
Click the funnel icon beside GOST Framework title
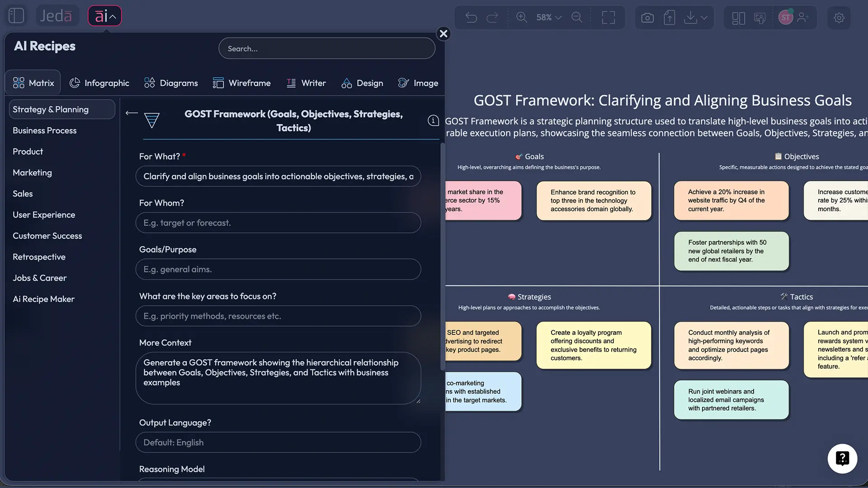pos(151,121)
